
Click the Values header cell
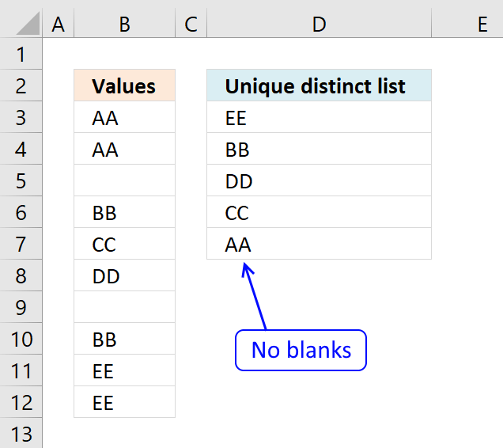(124, 86)
